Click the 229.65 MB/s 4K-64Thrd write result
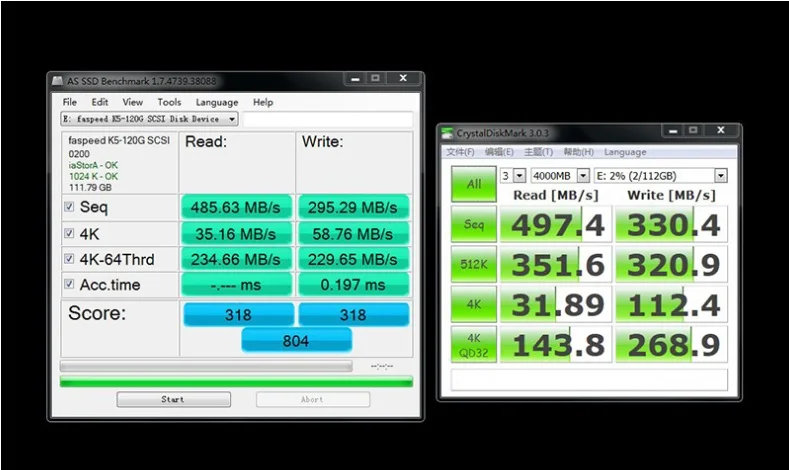The width and height of the screenshot is (789, 470). pyautogui.click(x=353, y=260)
